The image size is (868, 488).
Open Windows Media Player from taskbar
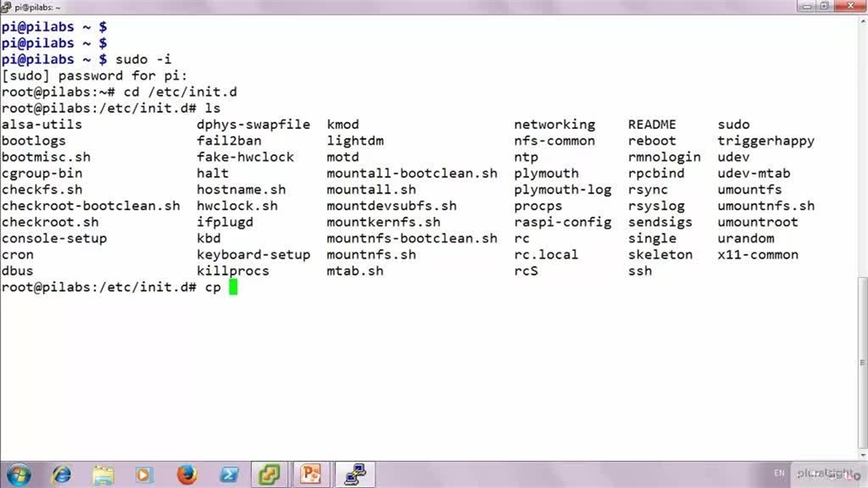coord(144,474)
